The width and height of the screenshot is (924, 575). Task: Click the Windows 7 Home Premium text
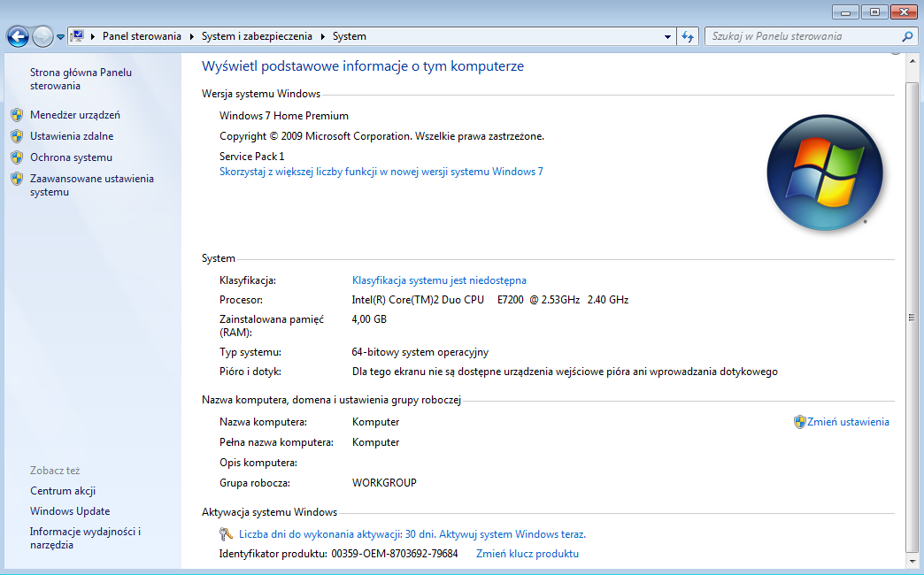(x=284, y=116)
